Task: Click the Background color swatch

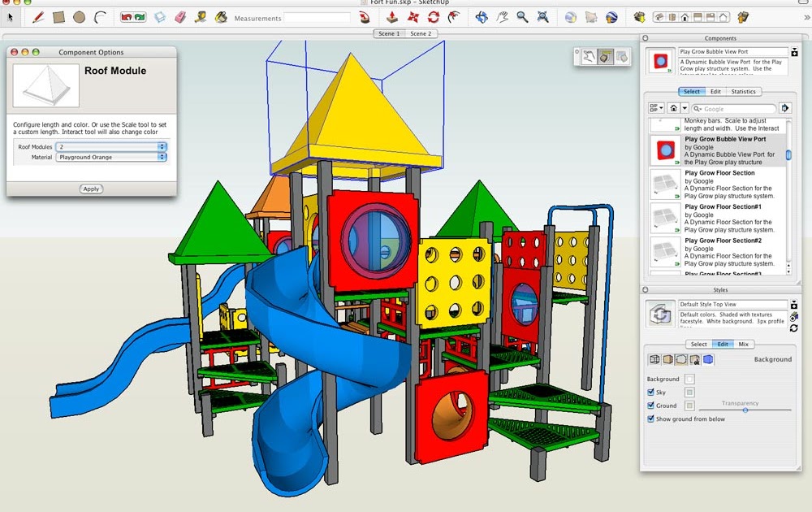Action: point(689,379)
